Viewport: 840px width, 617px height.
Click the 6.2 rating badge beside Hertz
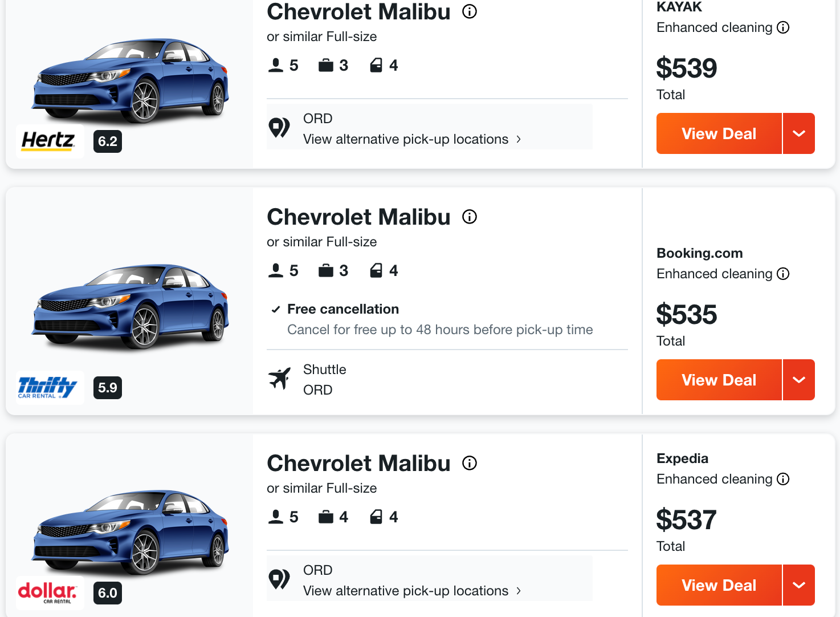coord(108,141)
